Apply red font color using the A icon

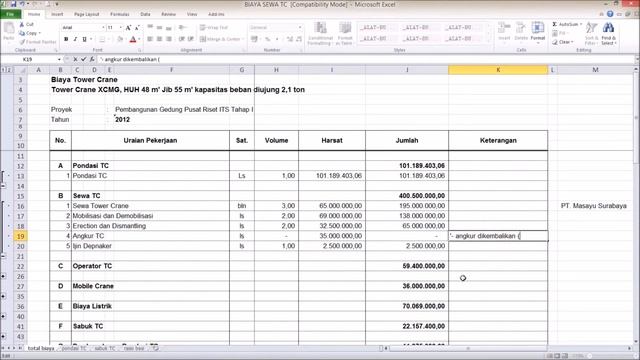(x=133, y=39)
